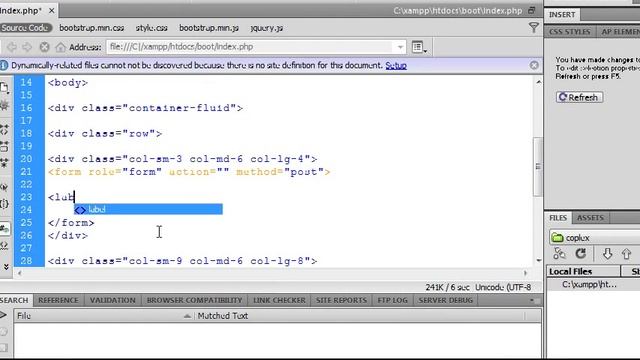Close the index.php document tab
This screenshot has width=640, height=360.
point(51,11)
